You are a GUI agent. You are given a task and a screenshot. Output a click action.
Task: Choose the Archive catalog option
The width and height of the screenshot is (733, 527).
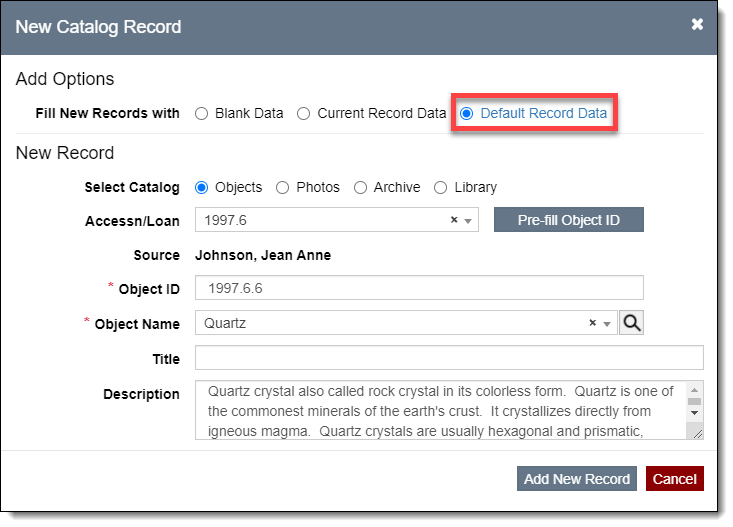361,187
